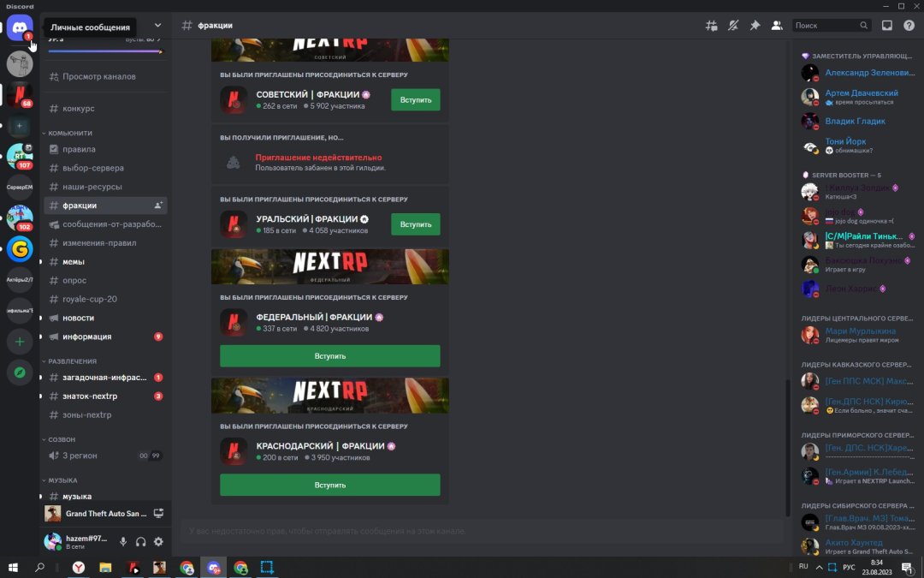
Task: Select the server icon with 102 badge
Action: tap(20, 218)
